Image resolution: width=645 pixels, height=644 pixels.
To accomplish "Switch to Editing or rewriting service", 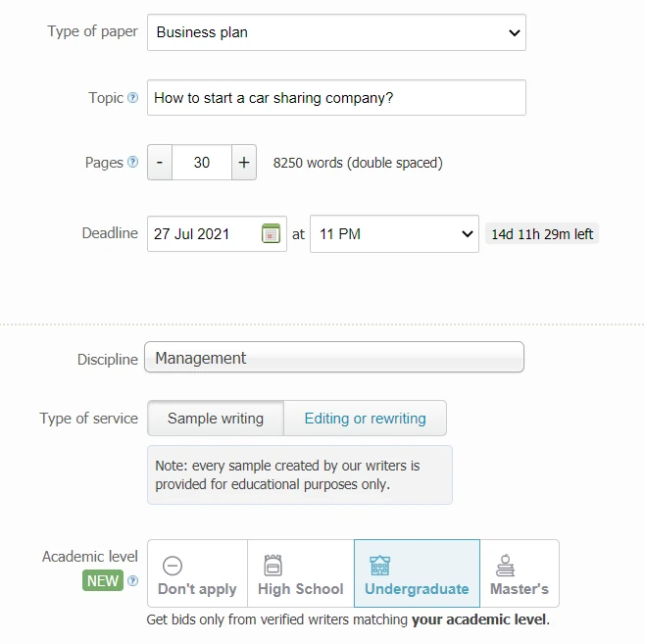I will [x=365, y=419].
